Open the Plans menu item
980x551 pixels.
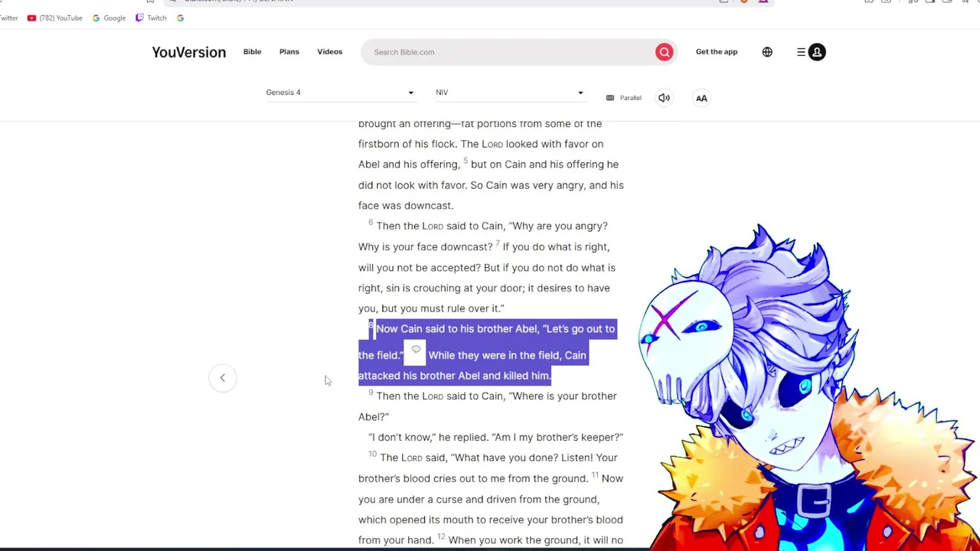(289, 52)
